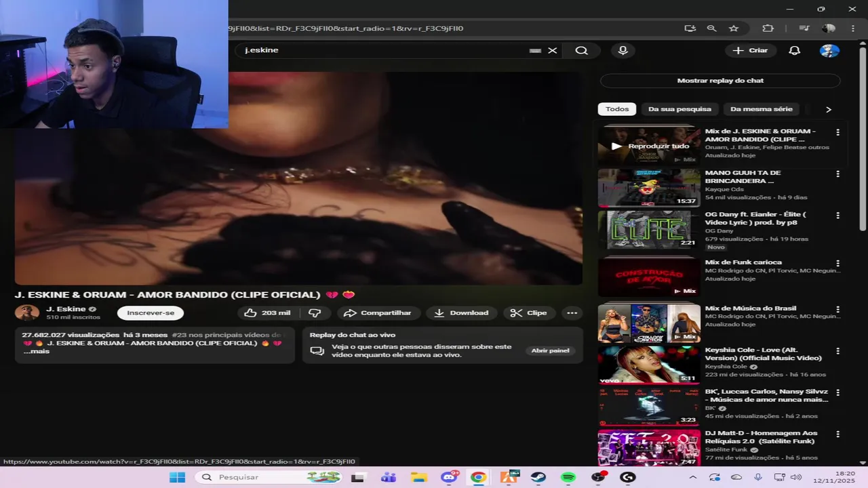Open Windows Start menu
This screenshot has height=488, width=868.
[177, 477]
